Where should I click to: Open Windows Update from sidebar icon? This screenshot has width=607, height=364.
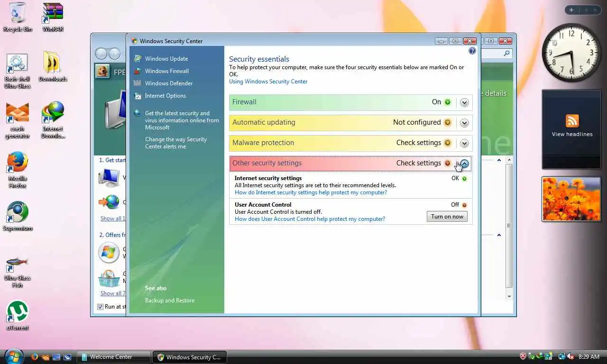tap(138, 59)
